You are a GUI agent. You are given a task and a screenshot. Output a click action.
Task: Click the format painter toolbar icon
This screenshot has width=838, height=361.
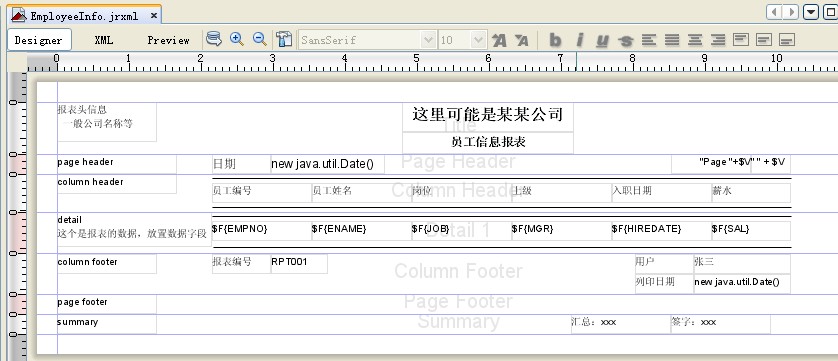click(x=284, y=39)
